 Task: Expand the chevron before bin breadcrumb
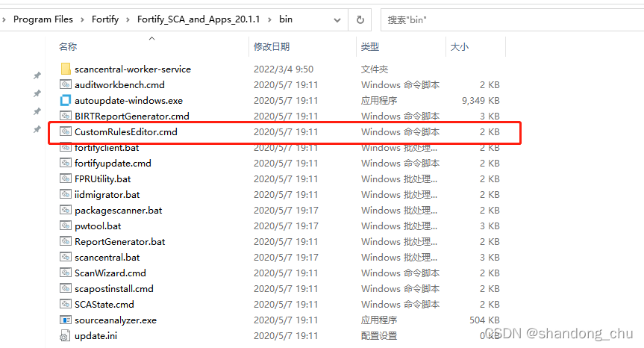click(270, 19)
